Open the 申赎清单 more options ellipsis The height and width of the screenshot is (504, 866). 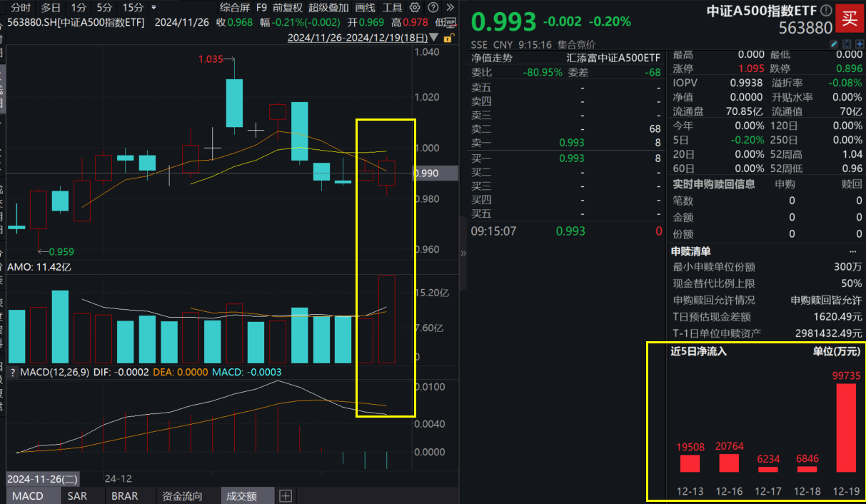click(852, 251)
